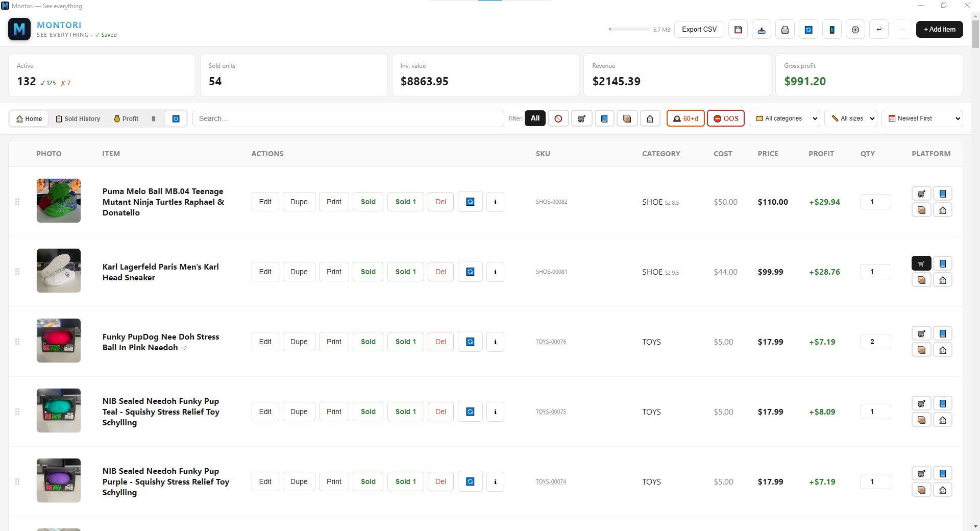The height and width of the screenshot is (531, 980).
Task: Toggle the house platform filter
Action: click(x=650, y=118)
